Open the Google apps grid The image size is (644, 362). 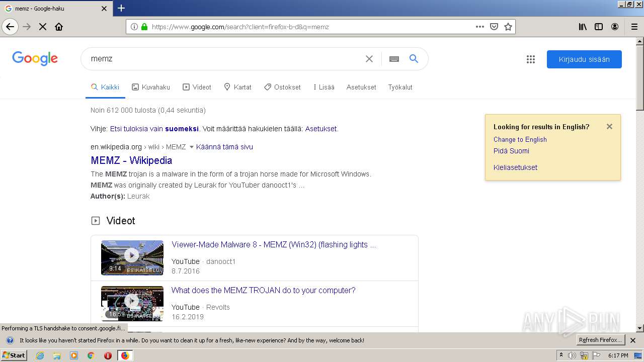click(x=531, y=59)
